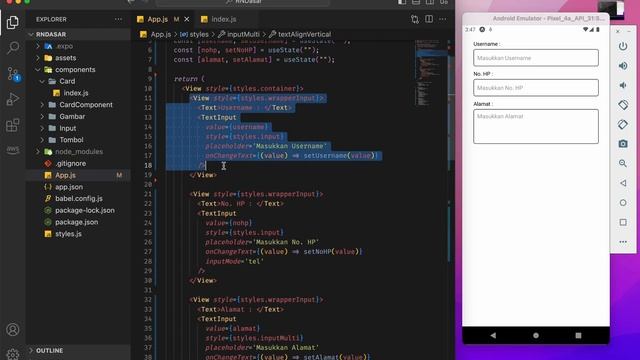
Task: Open package-lock.json in the explorer
Action: (84, 210)
